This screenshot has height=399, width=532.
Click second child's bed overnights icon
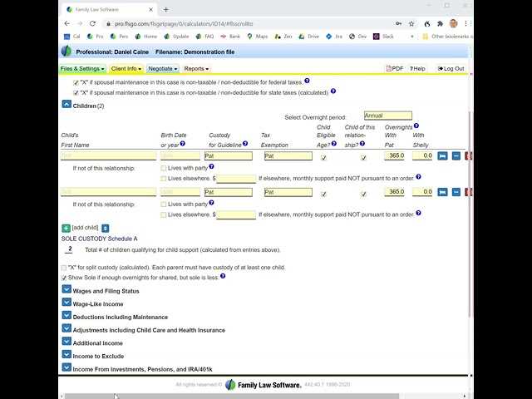442,192
